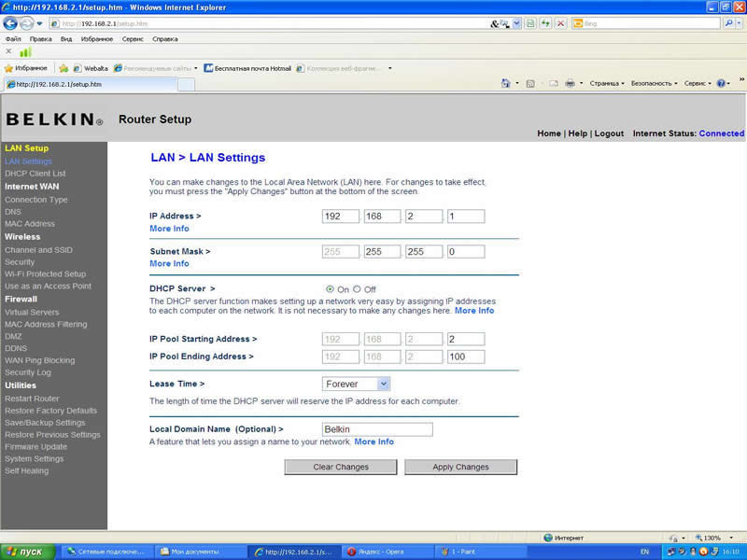Image resolution: width=747 pixels, height=560 pixels.
Task: Open Firmware Update page
Action: click(35, 447)
